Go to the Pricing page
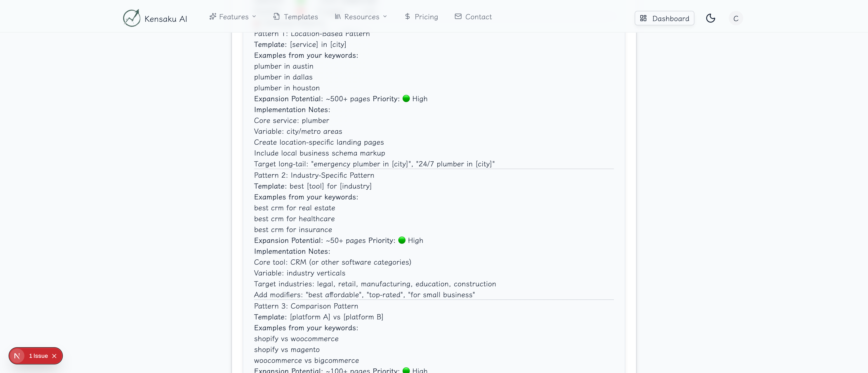The width and height of the screenshot is (868, 373). [x=426, y=17]
